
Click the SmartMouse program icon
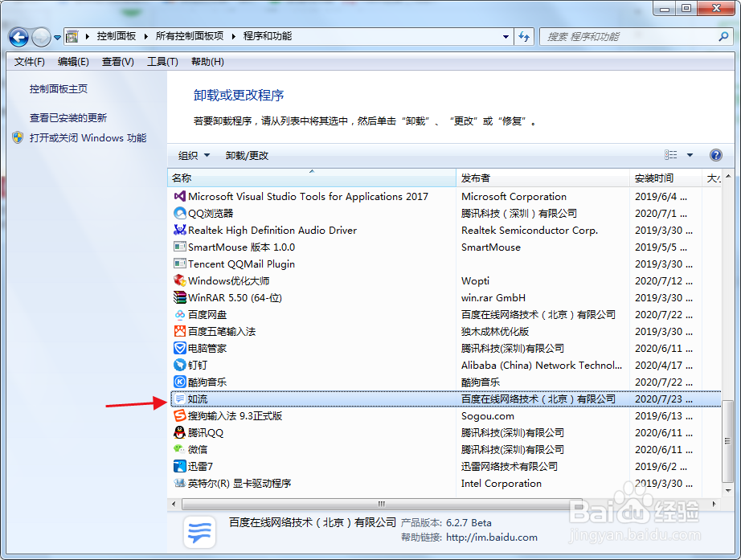coord(179,247)
